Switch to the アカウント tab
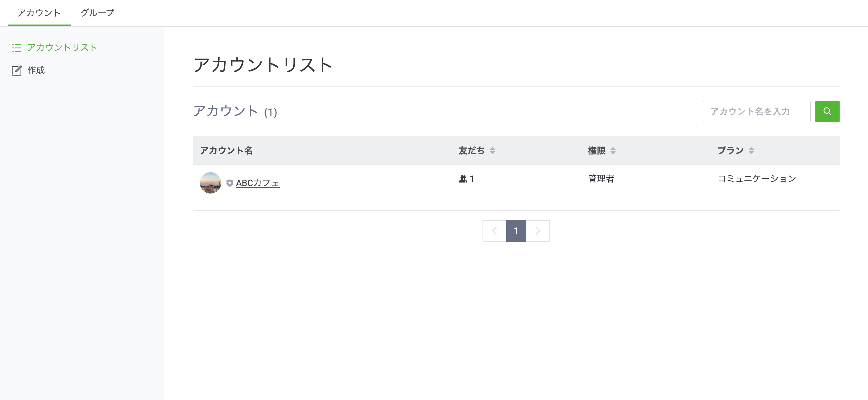The image size is (868, 400). 39,13
